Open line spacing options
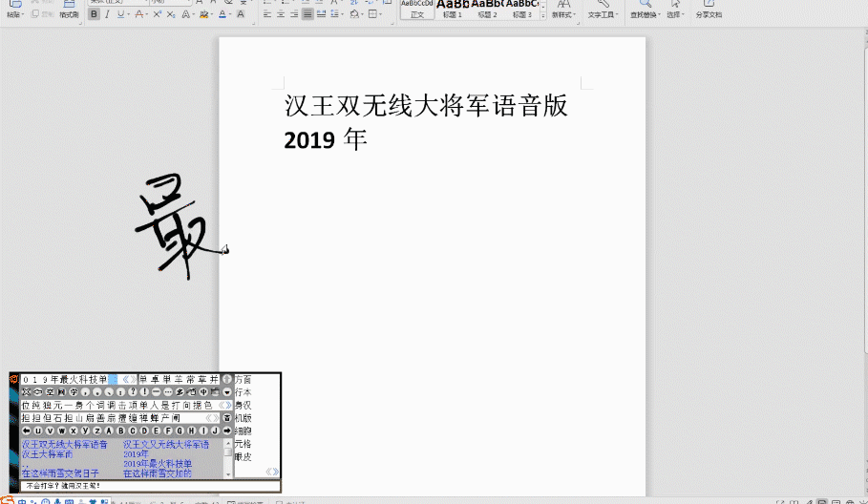 [x=336, y=14]
